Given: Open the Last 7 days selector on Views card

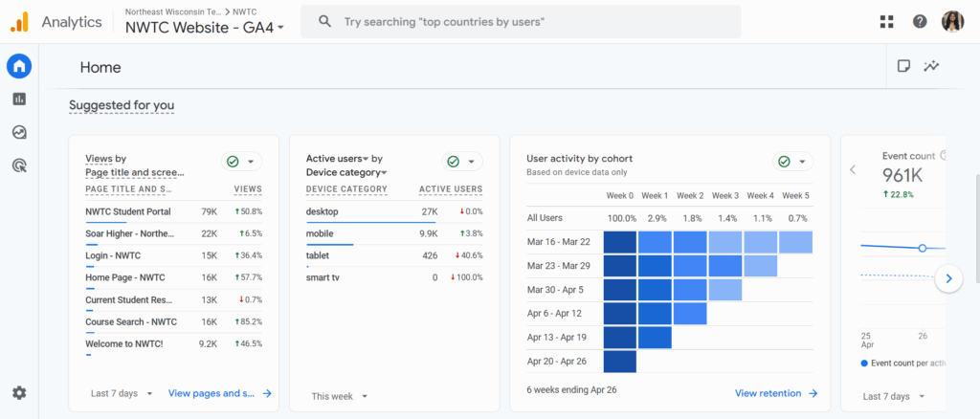Looking at the screenshot, I should click(x=122, y=393).
